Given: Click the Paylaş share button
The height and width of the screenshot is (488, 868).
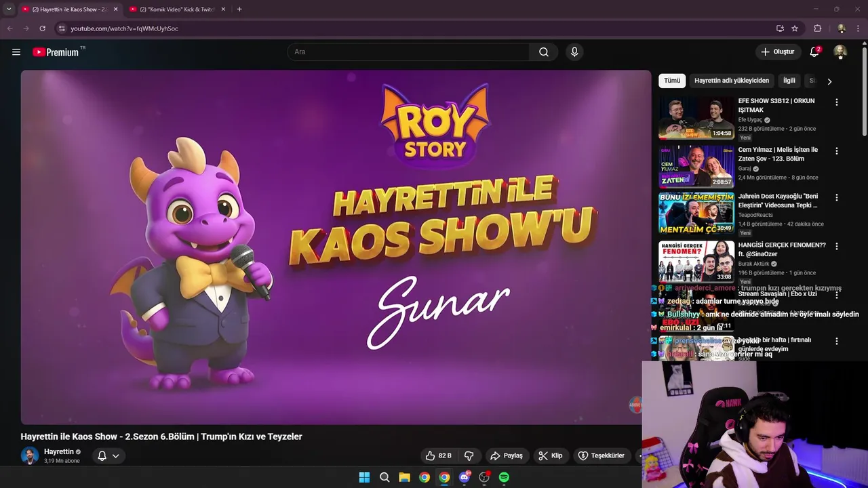Looking at the screenshot, I should (x=507, y=455).
